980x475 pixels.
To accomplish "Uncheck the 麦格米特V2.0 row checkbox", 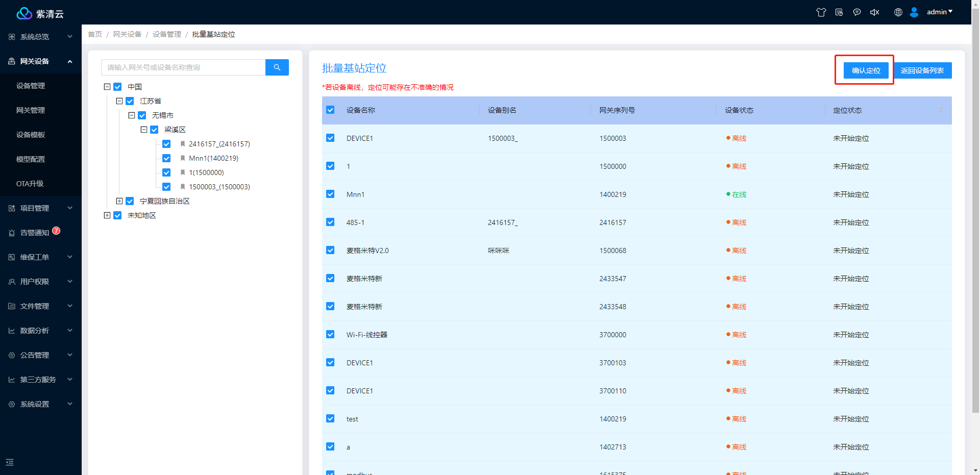I will coord(330,250).
